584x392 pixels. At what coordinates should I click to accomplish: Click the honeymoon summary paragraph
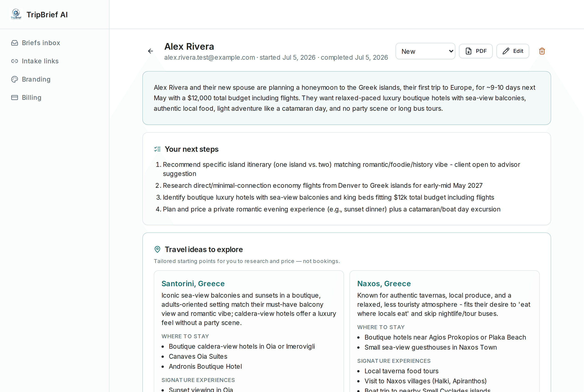tap(344, 98)
